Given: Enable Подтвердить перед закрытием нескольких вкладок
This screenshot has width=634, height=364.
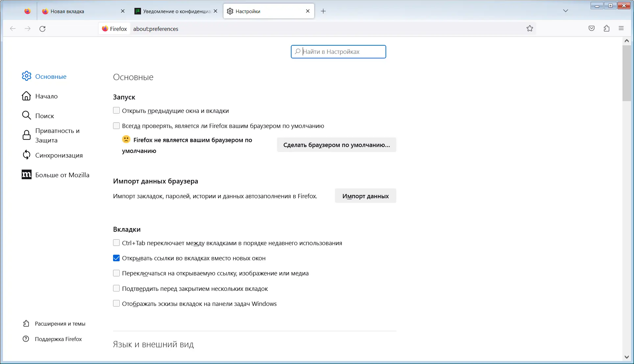Looking at the screenshot, I should (116, 289).
